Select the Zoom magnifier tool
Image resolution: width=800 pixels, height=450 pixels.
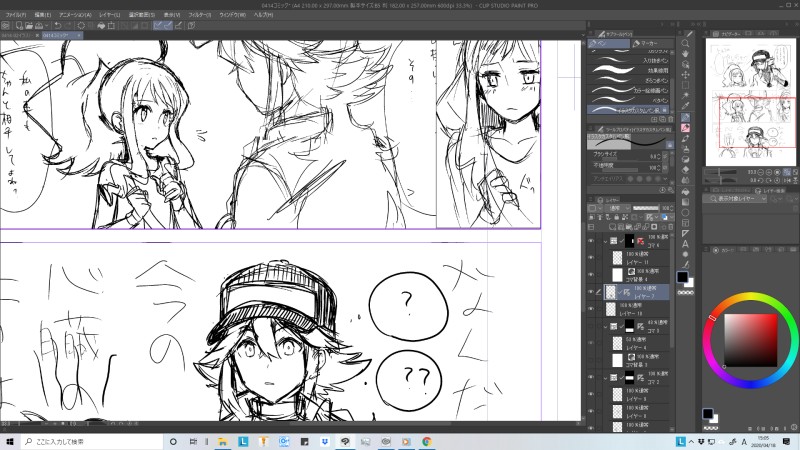685,44
